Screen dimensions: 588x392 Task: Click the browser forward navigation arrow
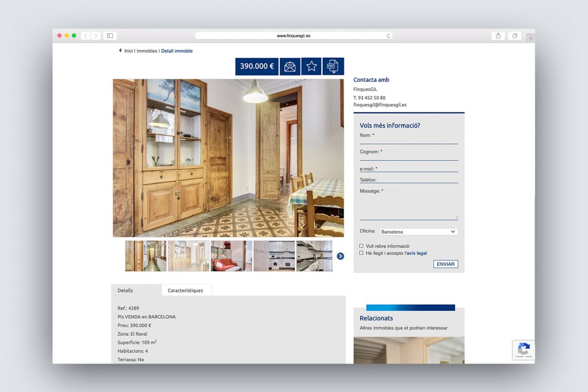96,36
